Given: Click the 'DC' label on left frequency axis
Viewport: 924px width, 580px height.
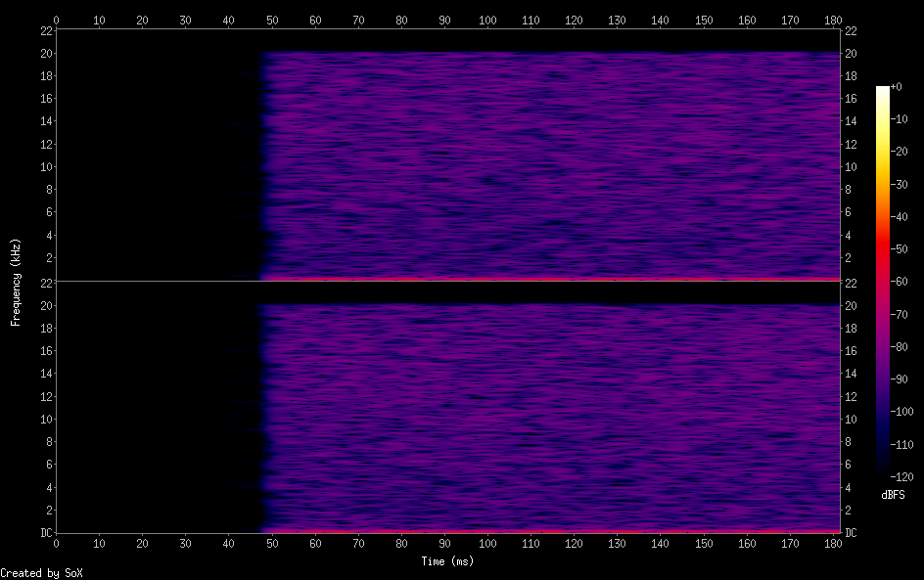Looking at the screenshot, I should (46, 533).
